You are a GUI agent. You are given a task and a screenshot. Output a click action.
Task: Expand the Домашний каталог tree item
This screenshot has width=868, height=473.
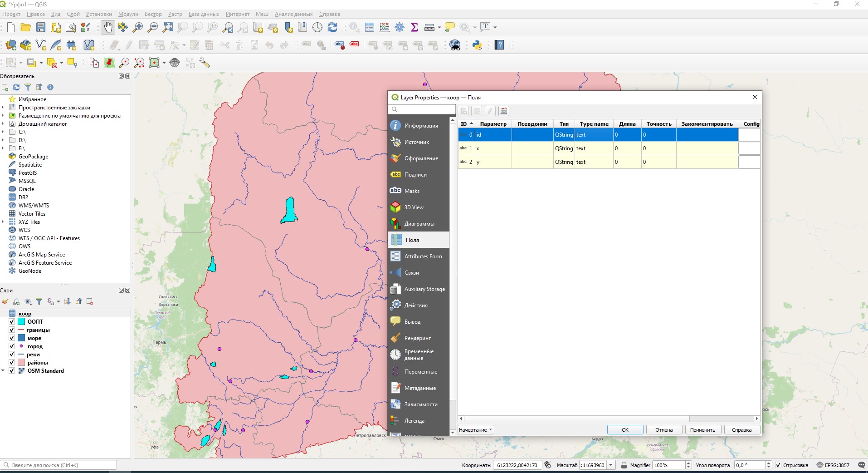[x=3, y=124]
